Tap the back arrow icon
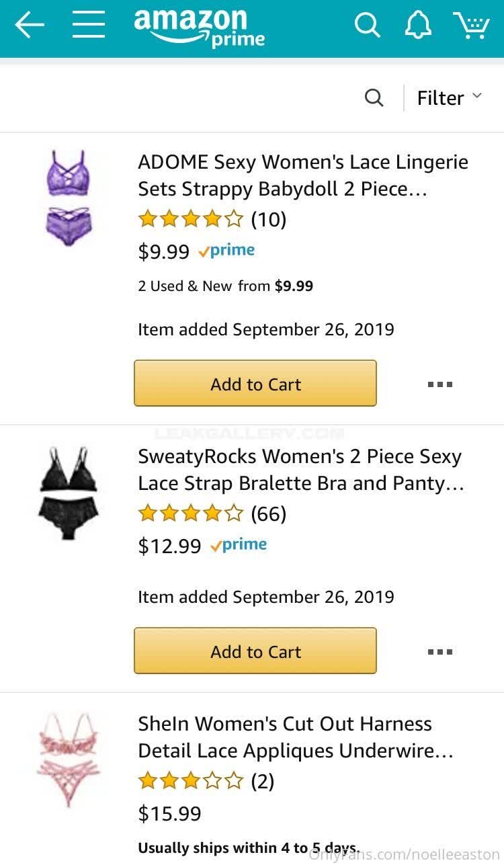 coord(30,25)
